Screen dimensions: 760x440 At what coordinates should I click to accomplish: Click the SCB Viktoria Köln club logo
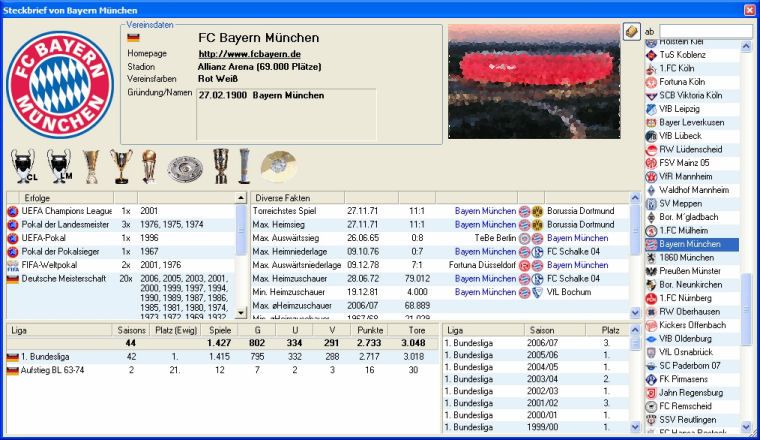(x=651, y=96)
